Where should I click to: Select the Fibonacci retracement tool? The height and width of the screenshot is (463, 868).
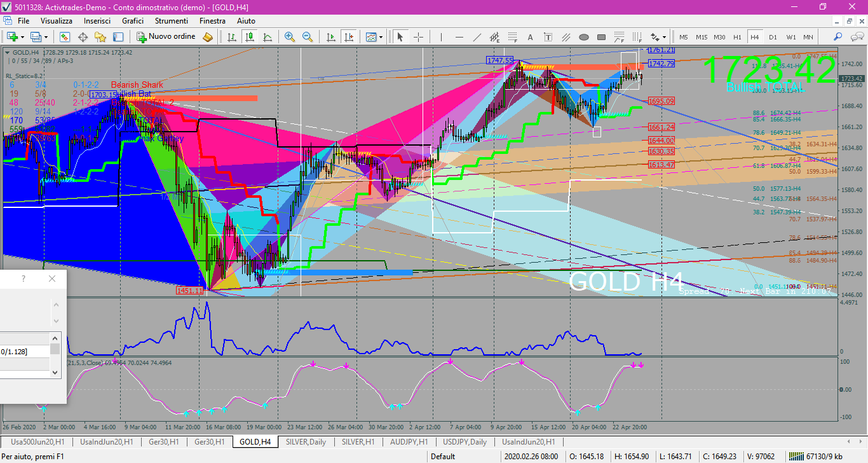tap(512, 37)
